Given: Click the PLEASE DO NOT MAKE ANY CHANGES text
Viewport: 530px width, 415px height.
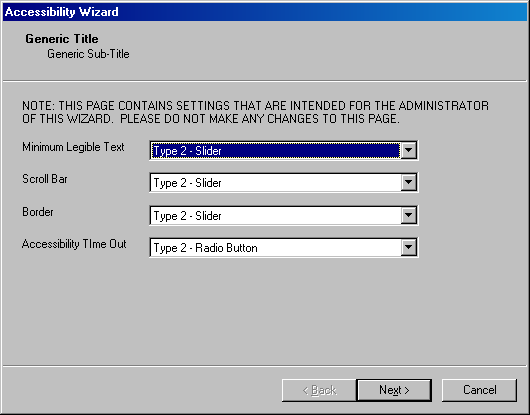Looking at the screenshot, I should (260, 119).
